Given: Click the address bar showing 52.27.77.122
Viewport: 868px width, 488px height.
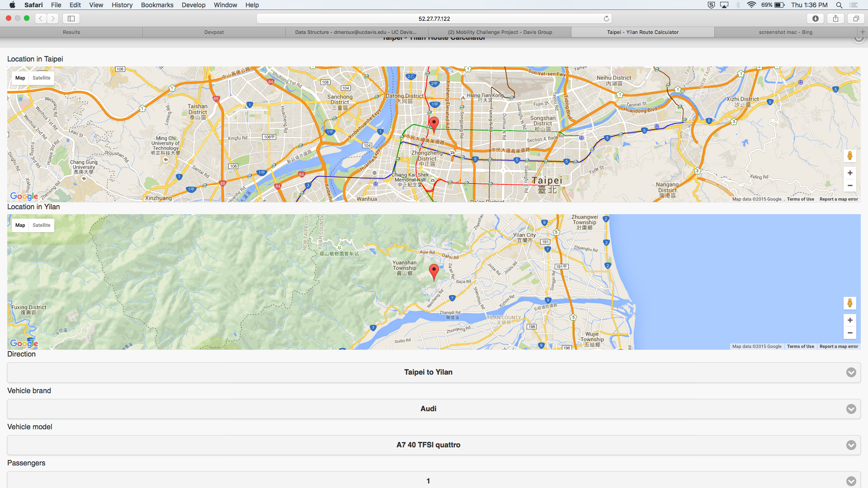Looking at the screenshot, I should pos(434,19).
